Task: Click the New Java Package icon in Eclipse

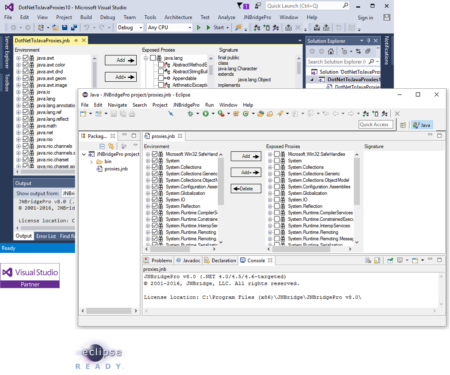Action: point(236,114)
